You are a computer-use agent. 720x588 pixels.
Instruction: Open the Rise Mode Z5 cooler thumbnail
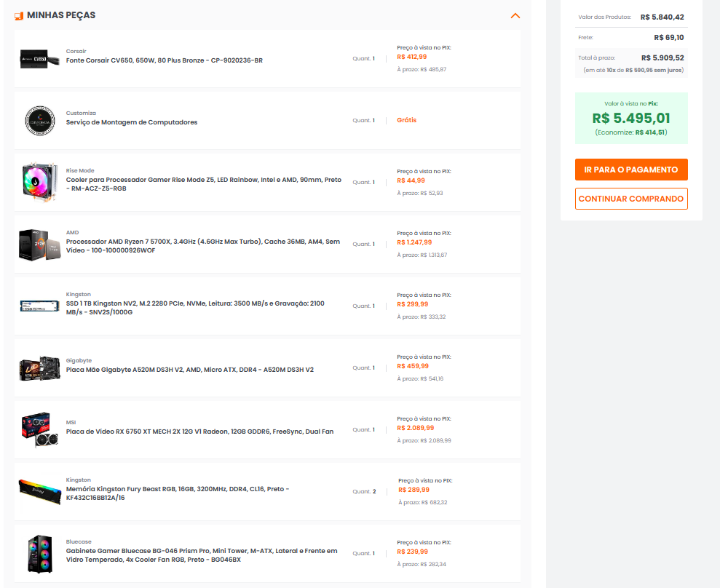pyautogui.click(x=40, y=182)
